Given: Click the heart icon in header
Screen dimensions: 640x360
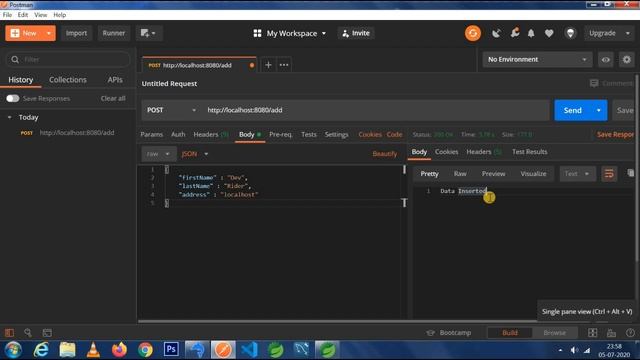Looking at the screenshot, I should click(549, 33).
